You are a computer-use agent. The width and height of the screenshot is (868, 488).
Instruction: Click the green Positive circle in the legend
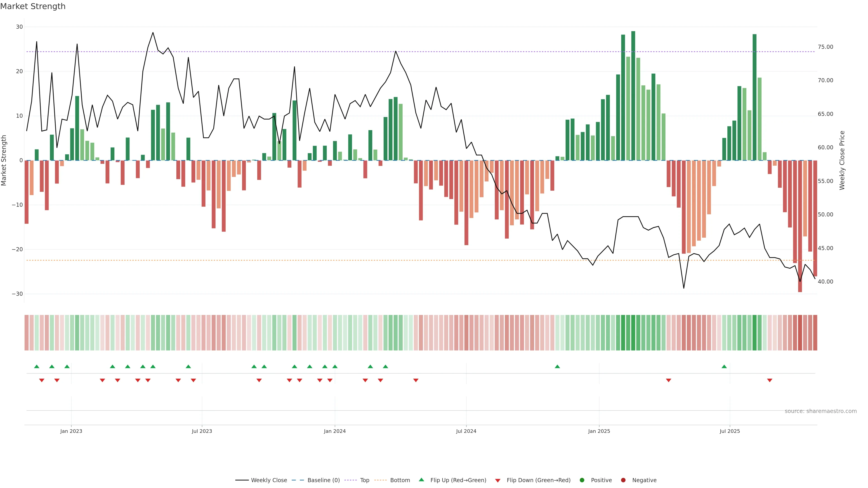point(582,480)
